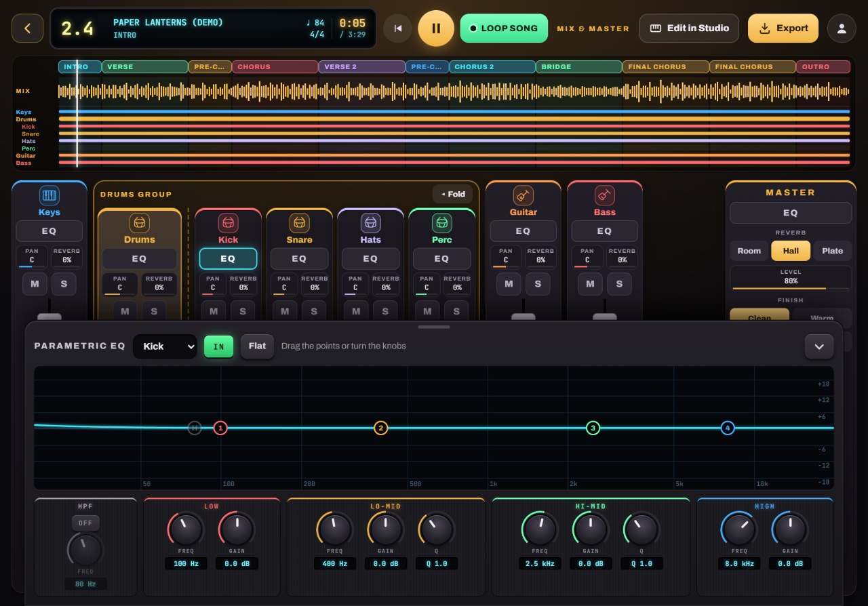This screenshot has width=868, height=606.
Task: Select EQ band point 3
Action: point(593,428)
